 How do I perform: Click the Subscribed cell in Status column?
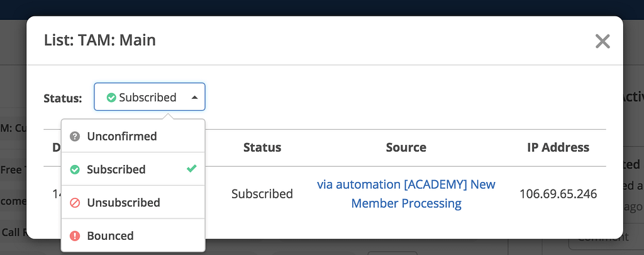pyautogui.click(x=262, y=194)
